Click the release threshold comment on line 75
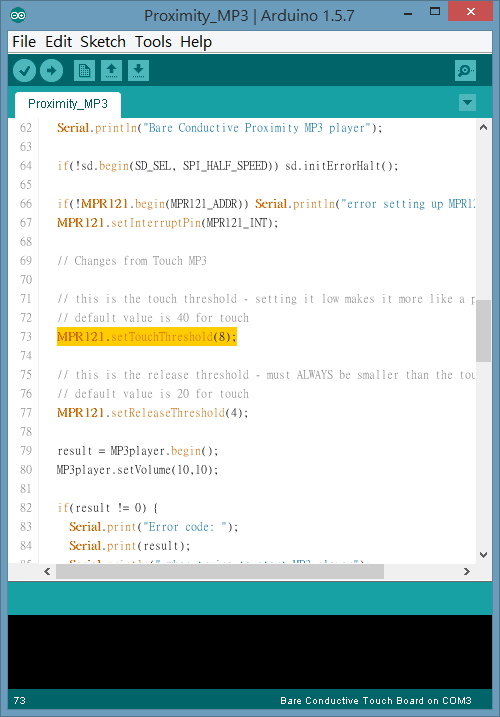The image size is (500, 717). tap(266, 375)
